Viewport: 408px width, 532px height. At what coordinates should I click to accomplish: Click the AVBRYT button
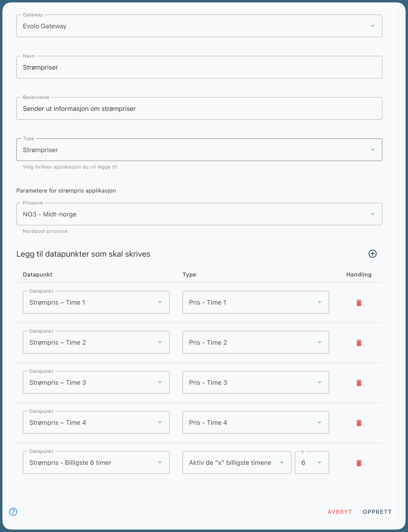[x=339, y=512]
